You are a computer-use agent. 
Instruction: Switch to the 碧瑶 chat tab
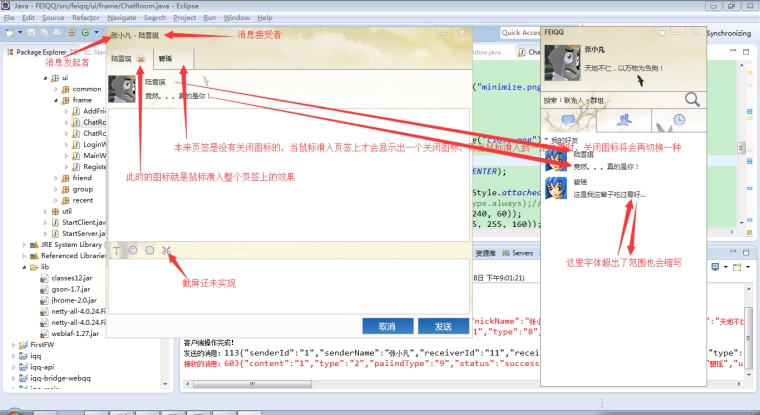tap(174, 59)
